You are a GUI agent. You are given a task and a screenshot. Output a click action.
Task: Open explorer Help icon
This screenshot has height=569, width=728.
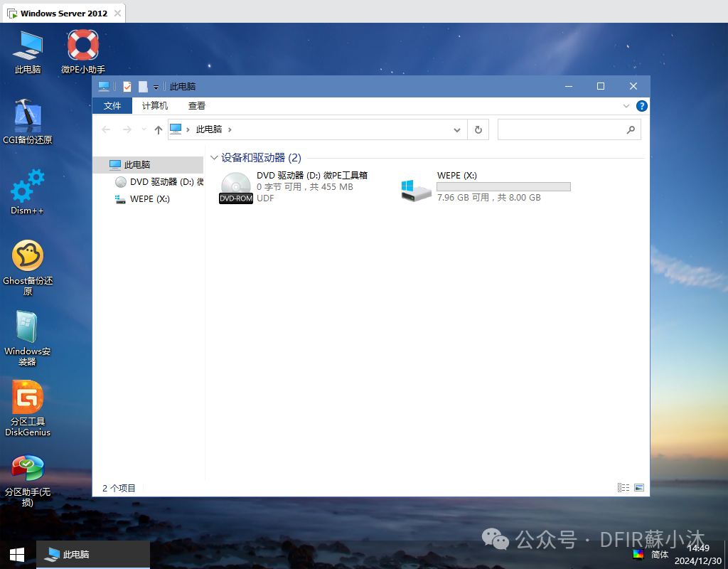(642, 106)
